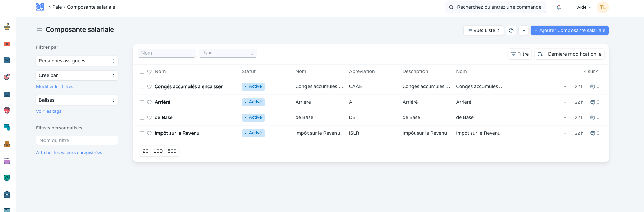Click the refresh list icon

511,30
